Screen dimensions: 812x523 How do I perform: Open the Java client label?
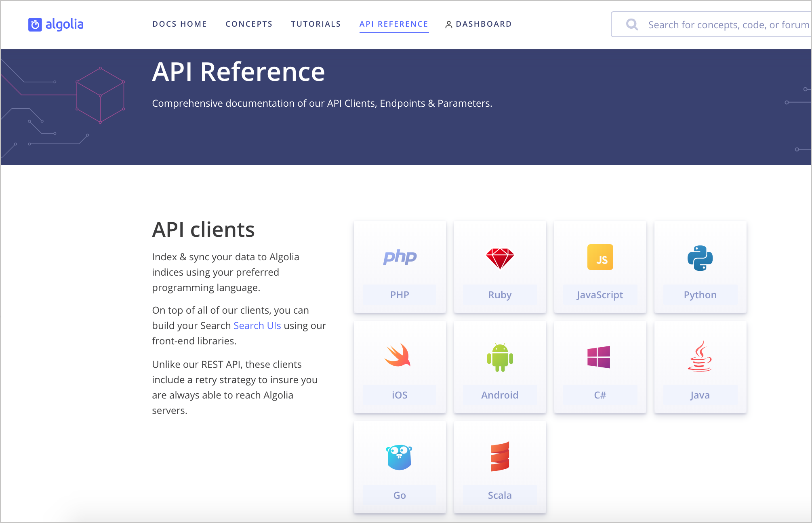pos(700,395)
